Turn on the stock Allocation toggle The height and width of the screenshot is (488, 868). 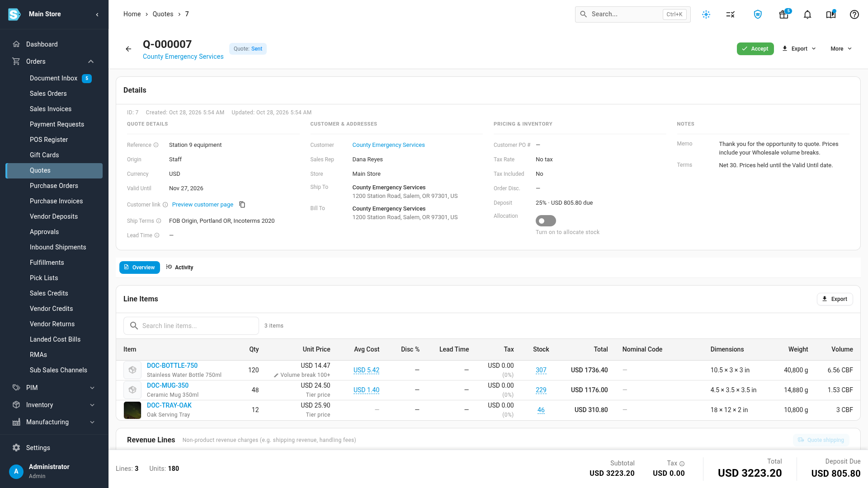(546, 221)
